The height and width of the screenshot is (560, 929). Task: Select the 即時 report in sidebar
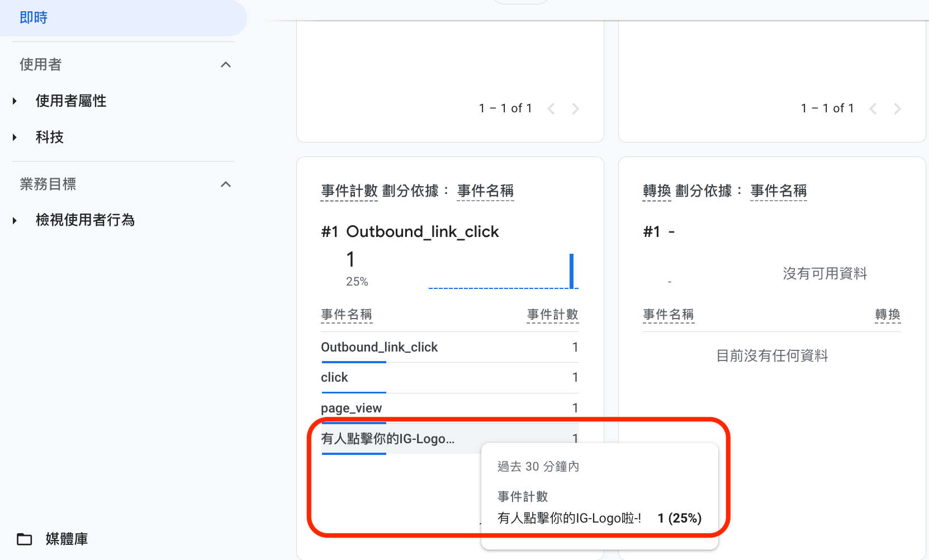(x=123, y=18)
